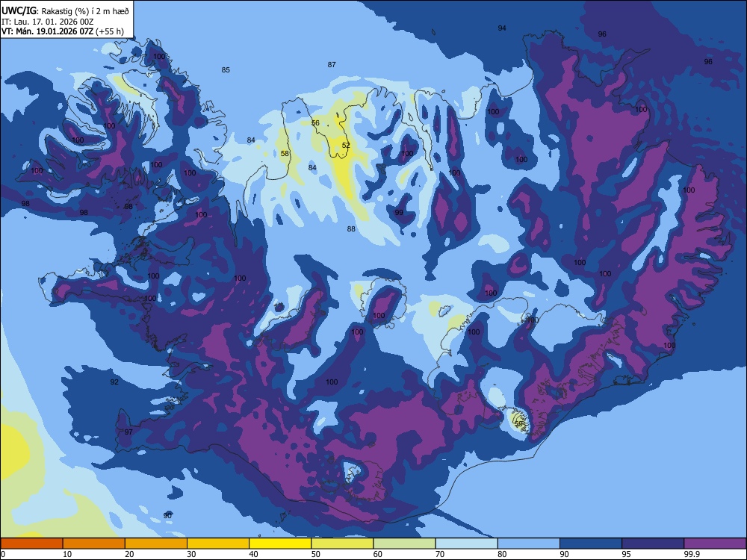Click the golden 30–40 legend swatch
747x560 pixels.
tap(218, 544)
